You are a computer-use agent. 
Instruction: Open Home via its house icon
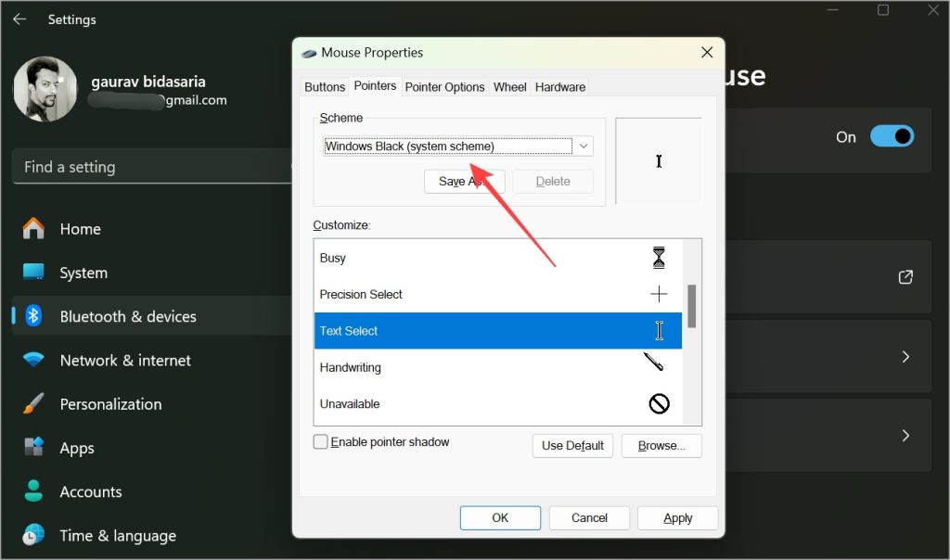coord(33,228)
